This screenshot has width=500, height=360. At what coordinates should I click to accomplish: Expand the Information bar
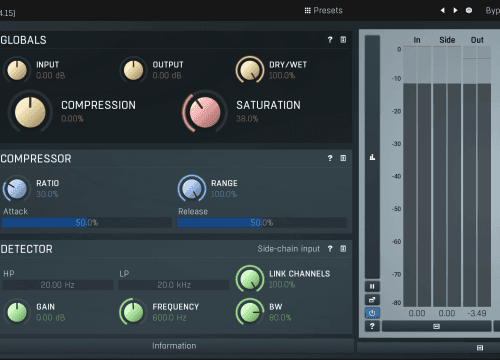click(x=174, y=346)
